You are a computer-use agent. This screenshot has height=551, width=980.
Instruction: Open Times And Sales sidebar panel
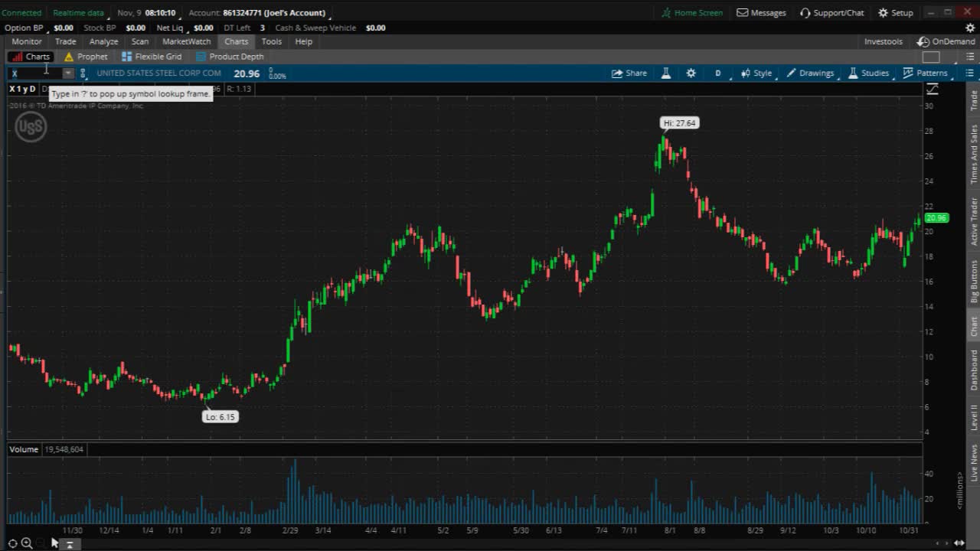click(974, 154)
